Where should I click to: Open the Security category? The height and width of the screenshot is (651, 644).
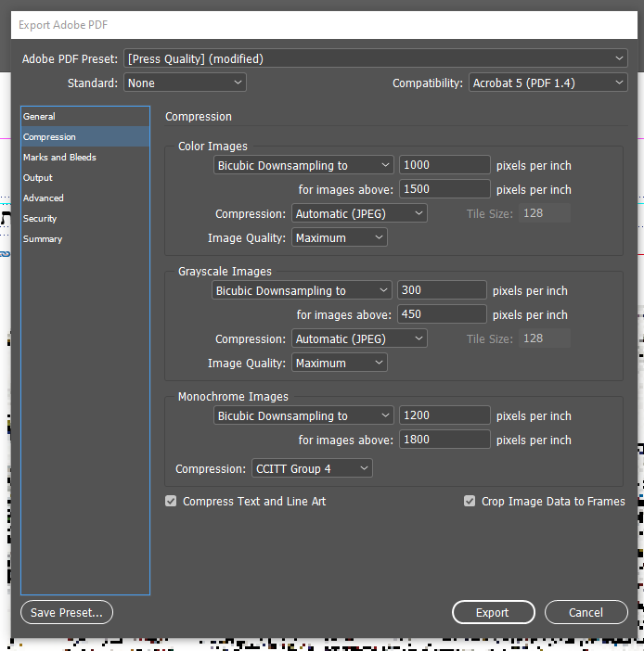(85, 218)
